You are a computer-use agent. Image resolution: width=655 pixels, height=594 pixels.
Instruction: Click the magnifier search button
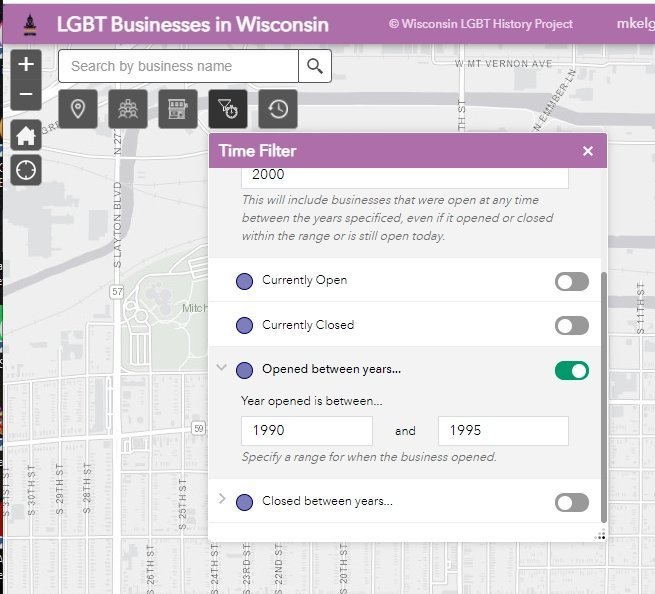pos(315,66)
